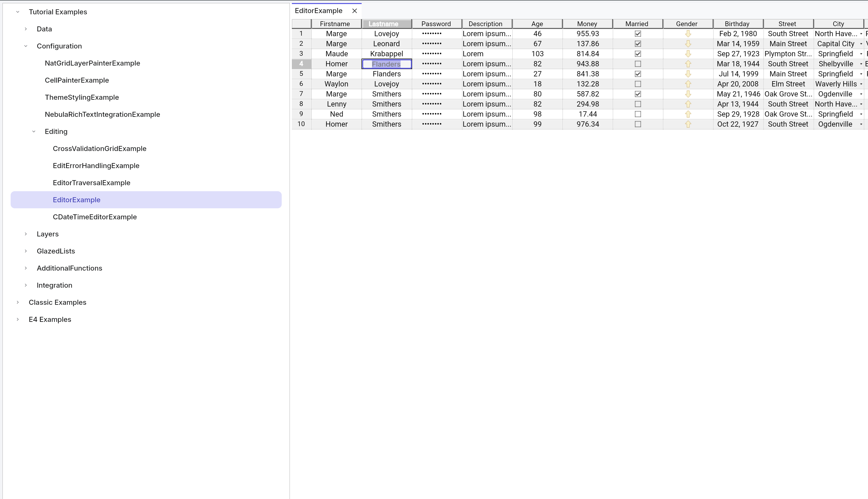
Task: Expand the Data tree node
Action: [26, 29]
